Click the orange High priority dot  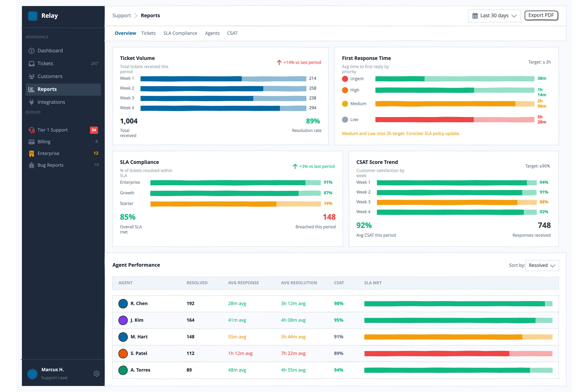point(345,90)
